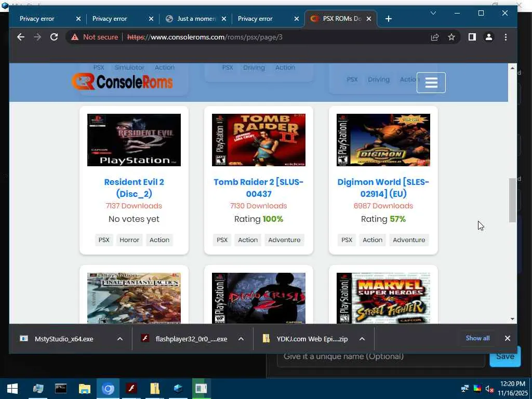Viewport: 532px width, 399px height.
Task: Share this page via share icon
Action: coord(435,37)
